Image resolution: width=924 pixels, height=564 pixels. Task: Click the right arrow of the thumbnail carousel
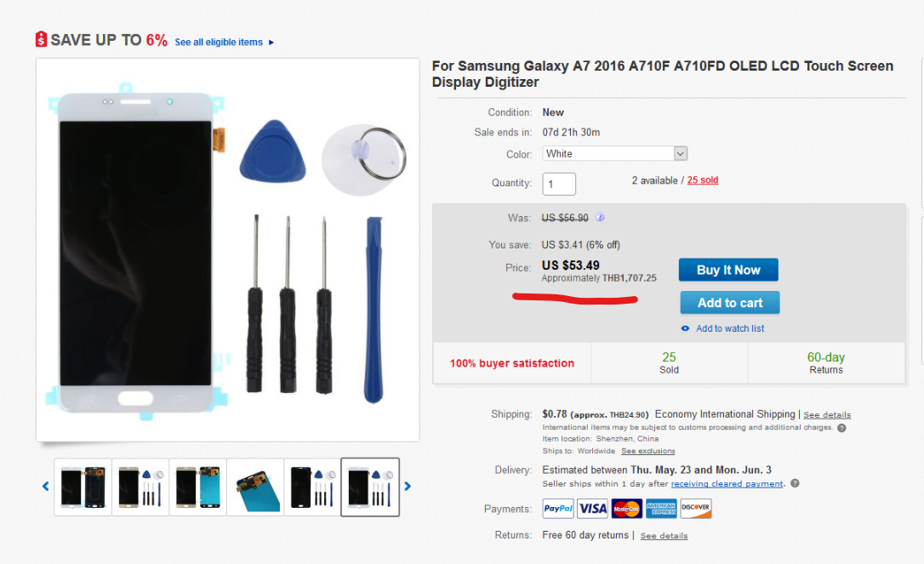(x=407, y=486)
